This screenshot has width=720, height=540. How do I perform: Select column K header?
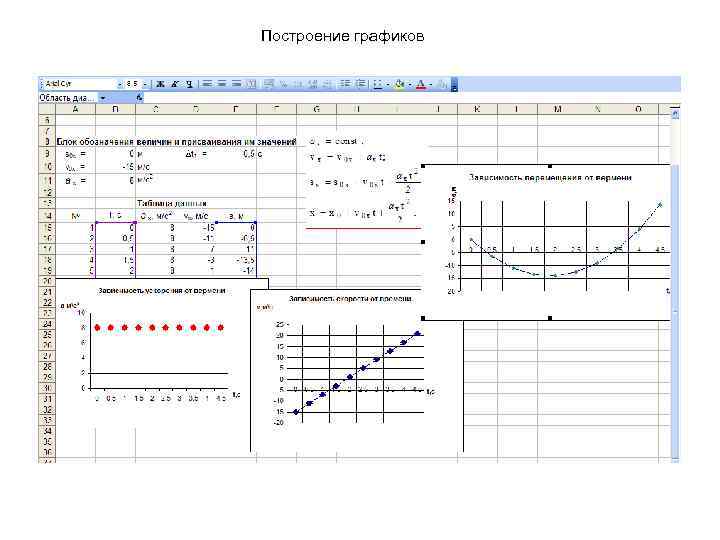477,109
